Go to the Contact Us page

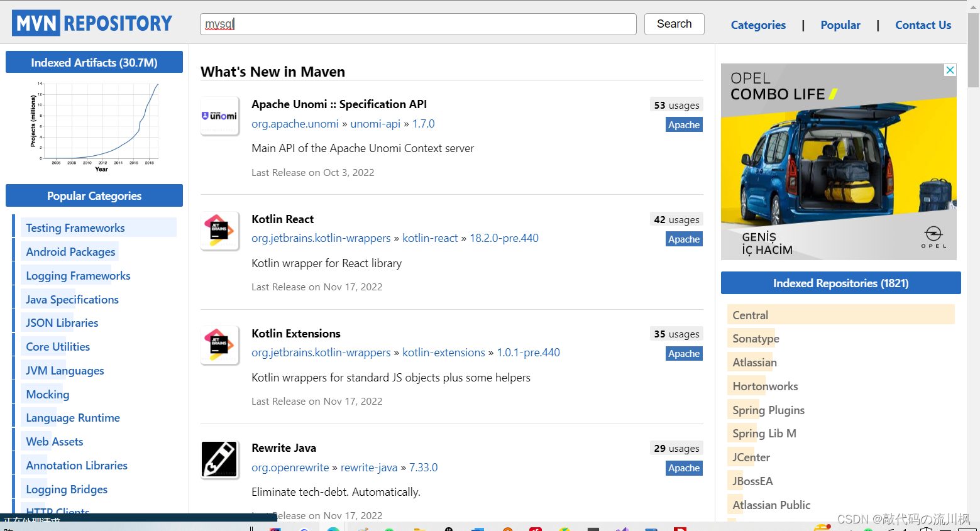(923, 25)
